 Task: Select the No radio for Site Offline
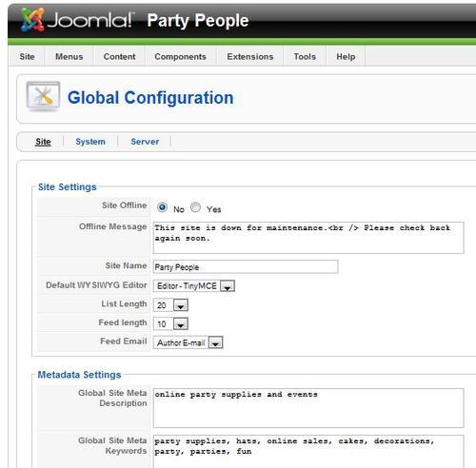(162, 207)
